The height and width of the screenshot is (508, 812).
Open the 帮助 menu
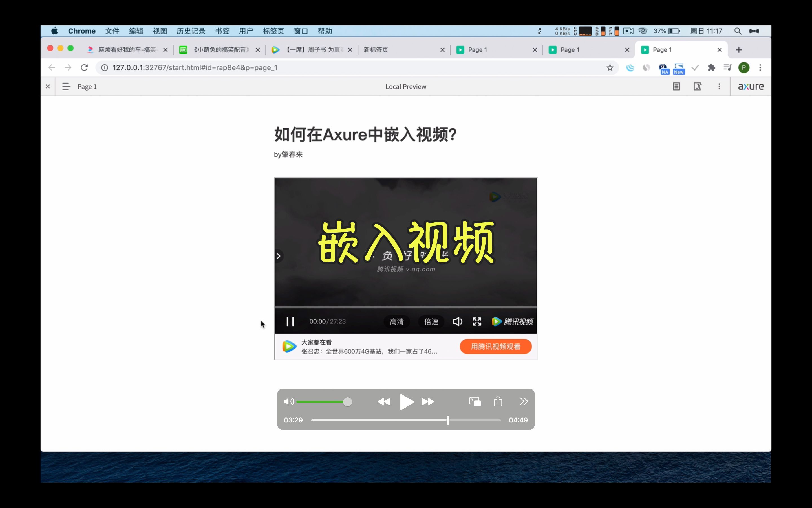(x=325, y=31)
